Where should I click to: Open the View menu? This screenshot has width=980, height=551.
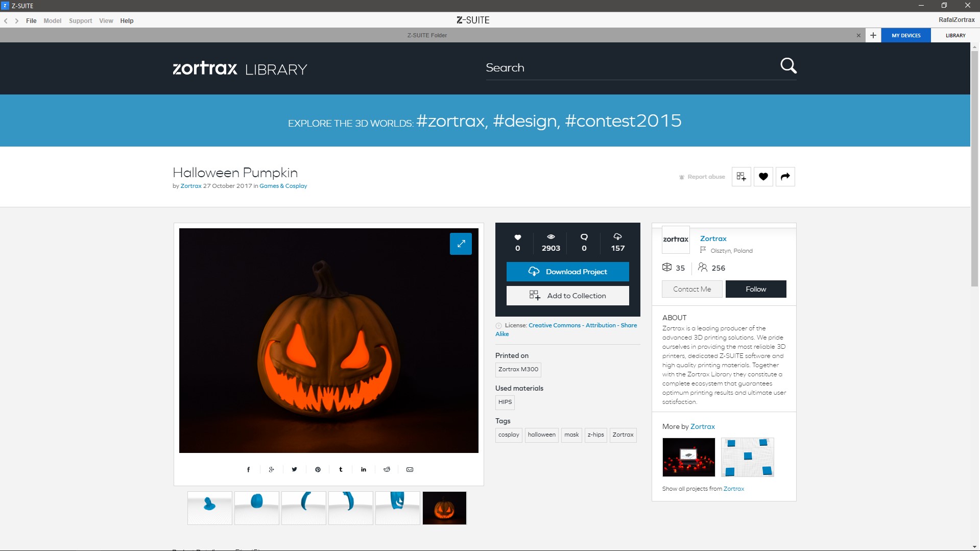(106, 21)
